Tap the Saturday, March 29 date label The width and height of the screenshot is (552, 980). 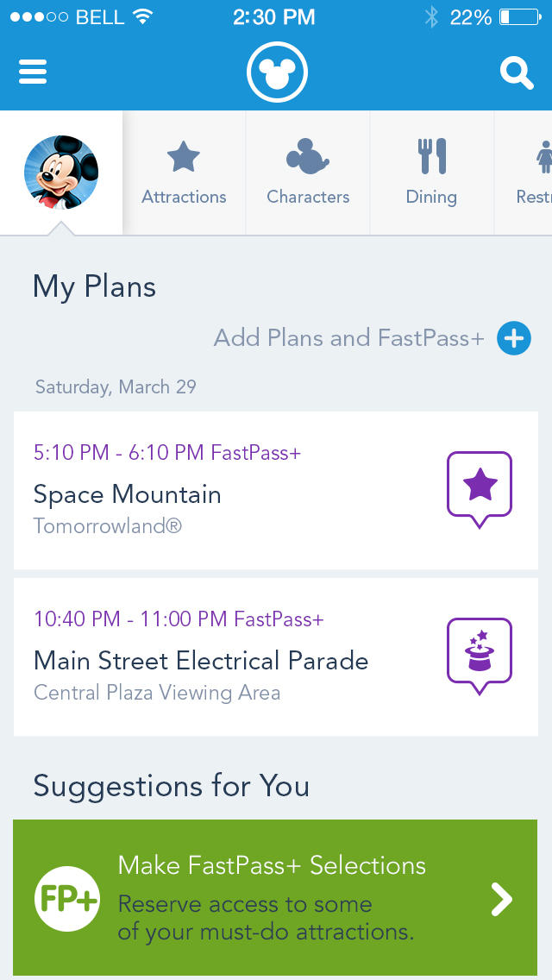116,386
